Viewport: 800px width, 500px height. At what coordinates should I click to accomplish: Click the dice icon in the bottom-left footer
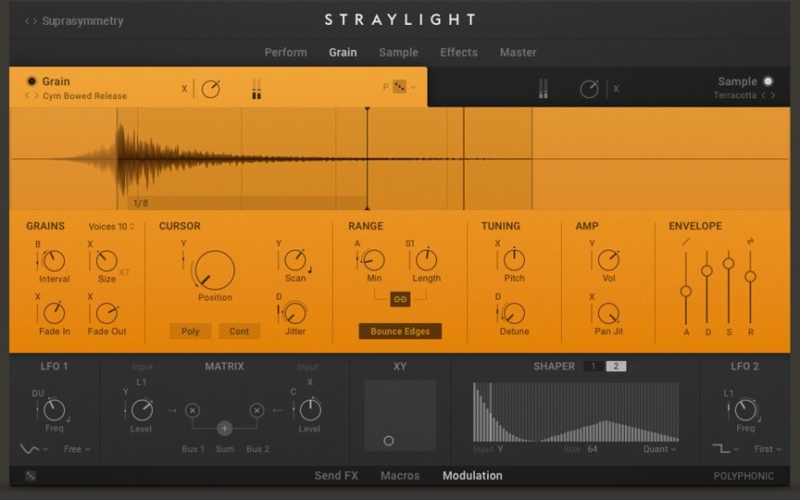31,476
